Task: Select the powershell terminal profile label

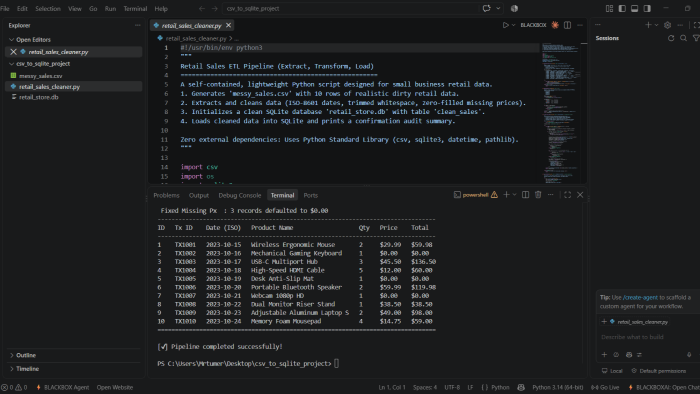Action: 475,195
